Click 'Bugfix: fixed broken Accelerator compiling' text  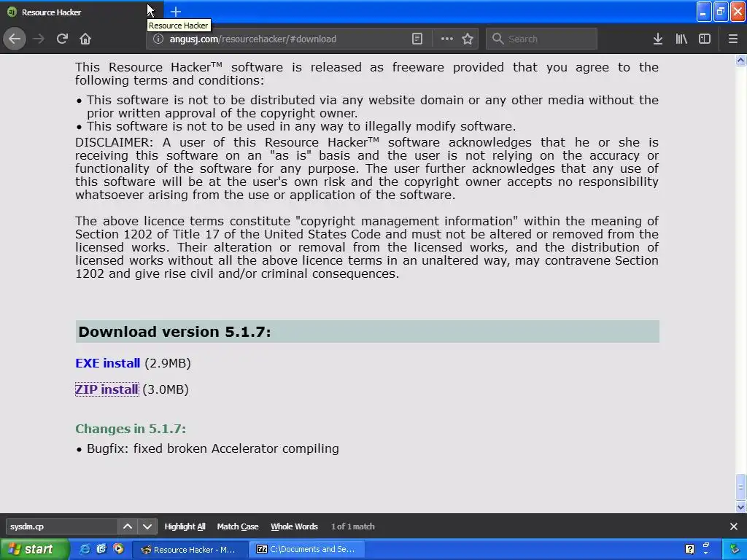tap(213, 449)
